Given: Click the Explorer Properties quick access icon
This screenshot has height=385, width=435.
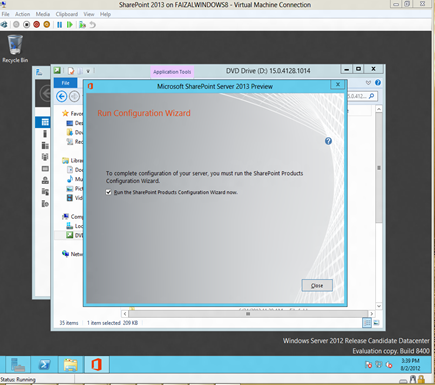Looking at the screenshot, I should coord(71,71).
